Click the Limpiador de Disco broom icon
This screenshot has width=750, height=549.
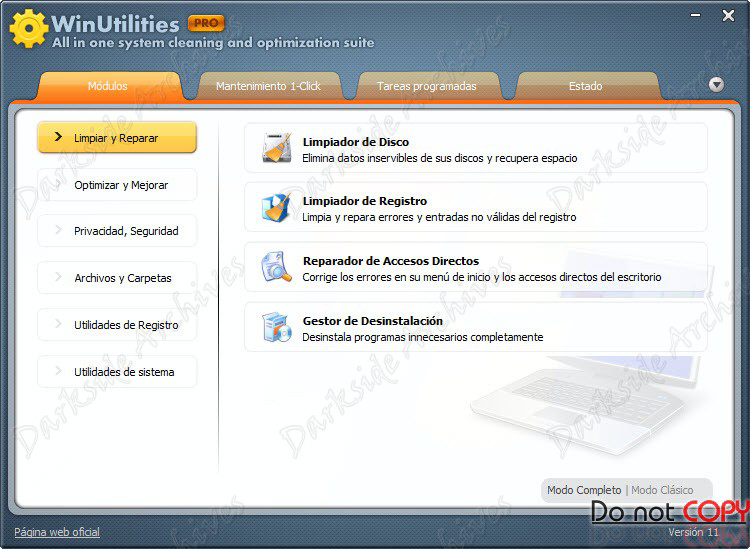point(277,148)
